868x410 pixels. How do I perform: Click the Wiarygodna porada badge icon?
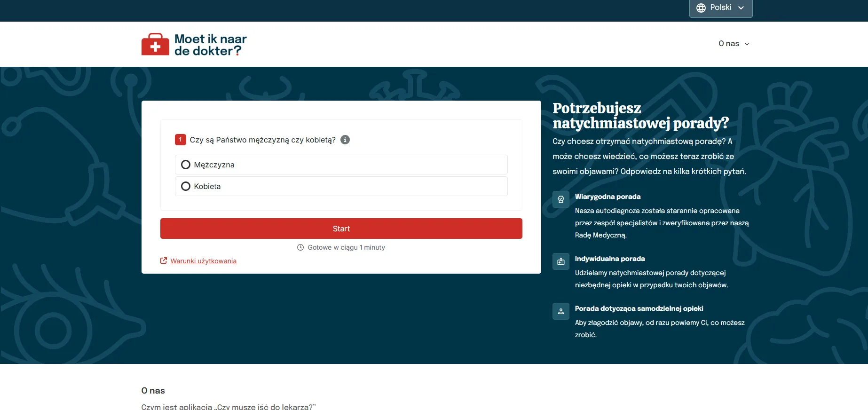560,199
